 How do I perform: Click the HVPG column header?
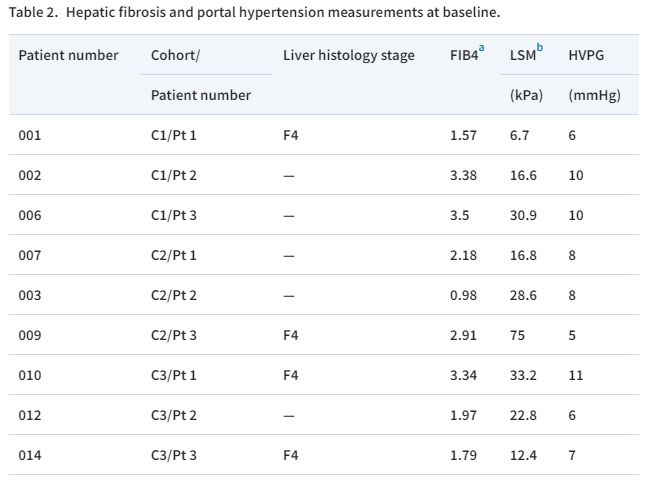coord(586,55)
